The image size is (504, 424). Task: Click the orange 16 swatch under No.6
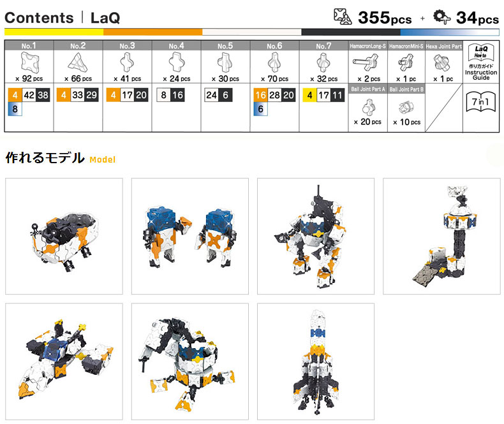(x=260, y=95)
